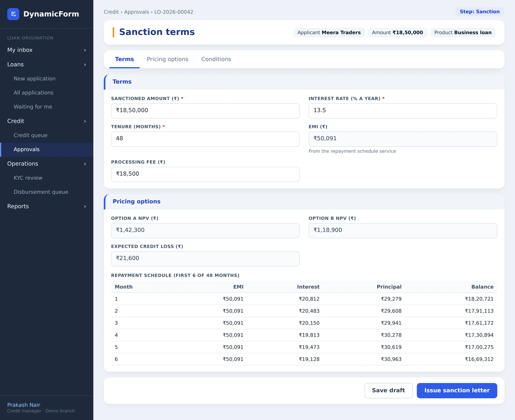
Task: Click the Balance column header
Action: pos(482,287)
